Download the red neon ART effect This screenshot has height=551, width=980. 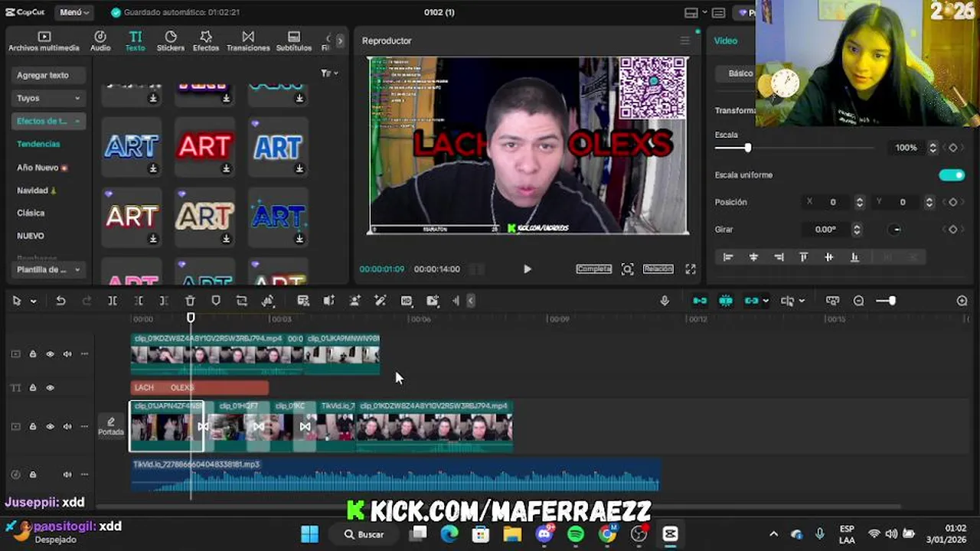pyautogui.click(x=226, y=168)
